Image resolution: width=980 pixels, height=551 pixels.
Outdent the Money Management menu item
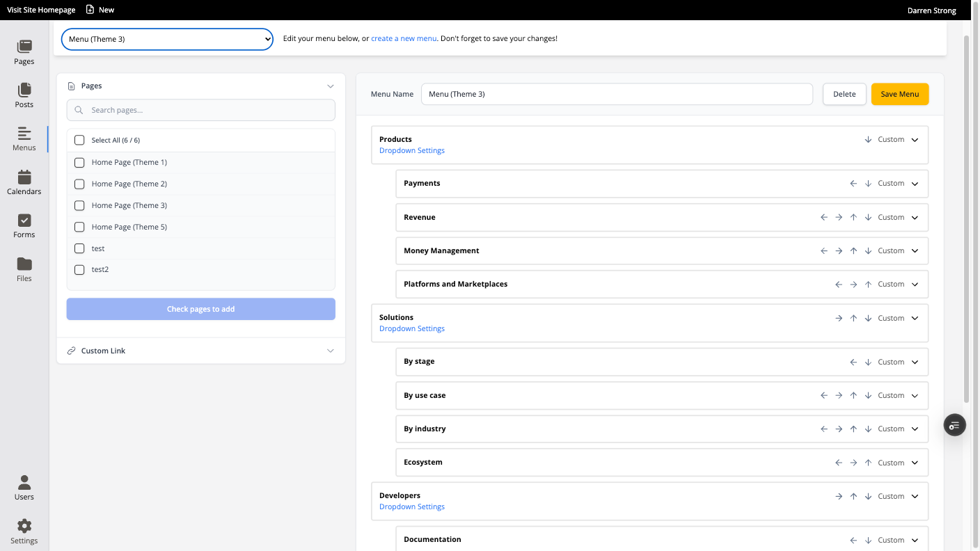pos(824,250)
